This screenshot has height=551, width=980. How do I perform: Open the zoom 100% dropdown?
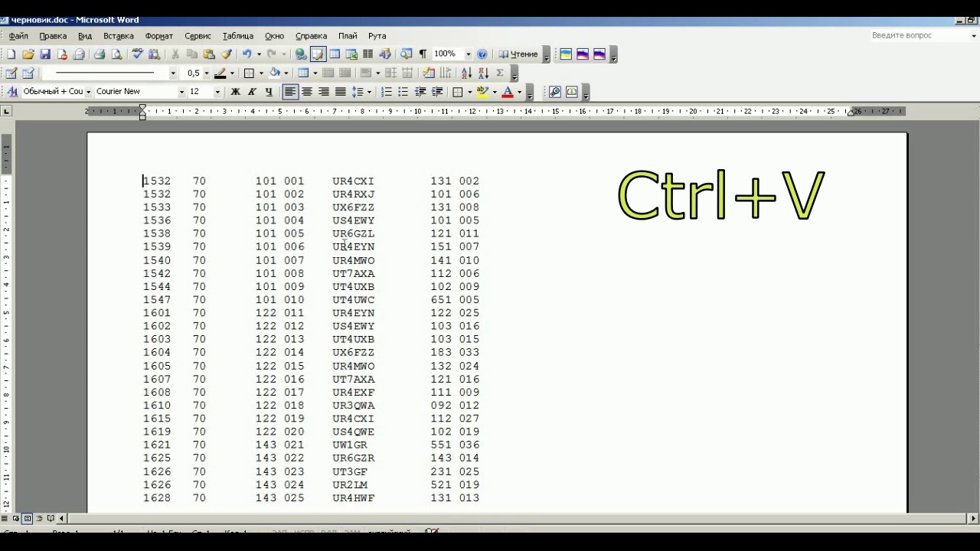[x=469, y=54]
